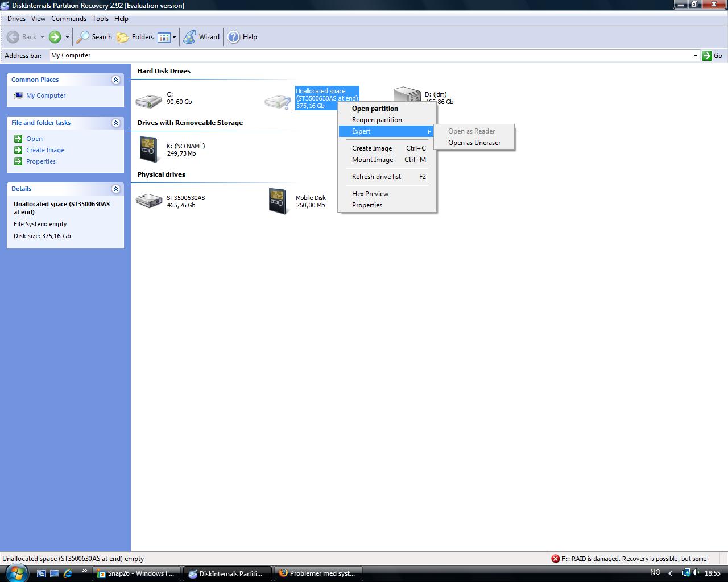
Task: Open the Commands menu
Action: click(x=69, y=19)
